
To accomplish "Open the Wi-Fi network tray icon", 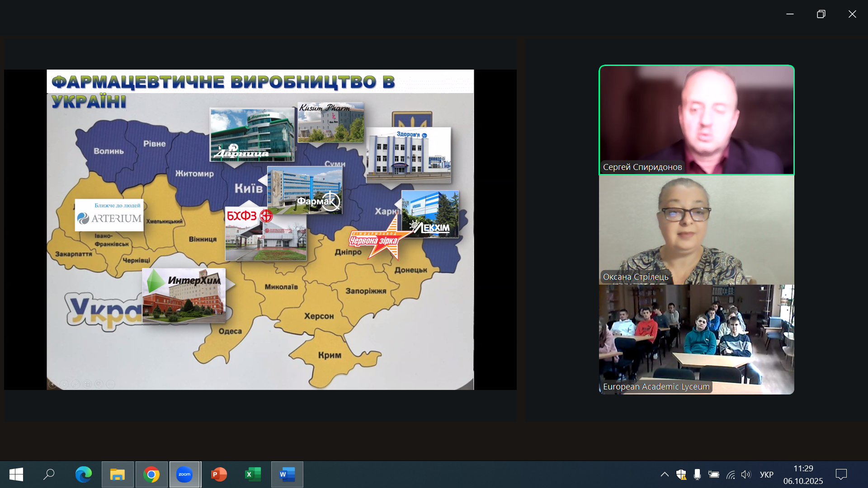I will [x=731, y=474].
